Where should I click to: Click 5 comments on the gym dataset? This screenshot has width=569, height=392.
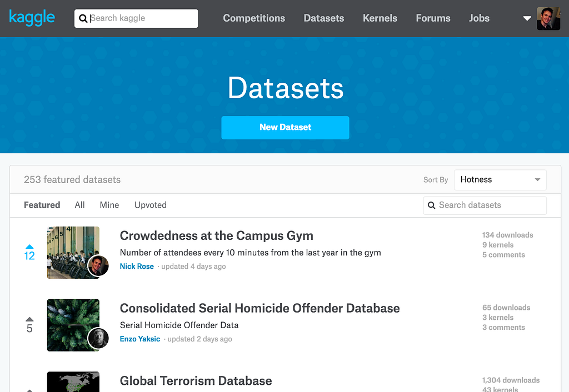(x=503, y=254)
